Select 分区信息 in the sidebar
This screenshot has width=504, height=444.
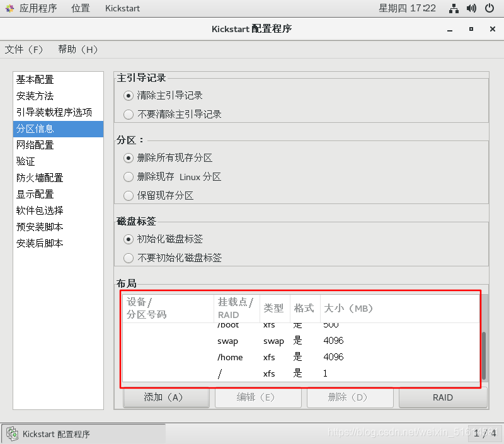click(x=58, y=129)
